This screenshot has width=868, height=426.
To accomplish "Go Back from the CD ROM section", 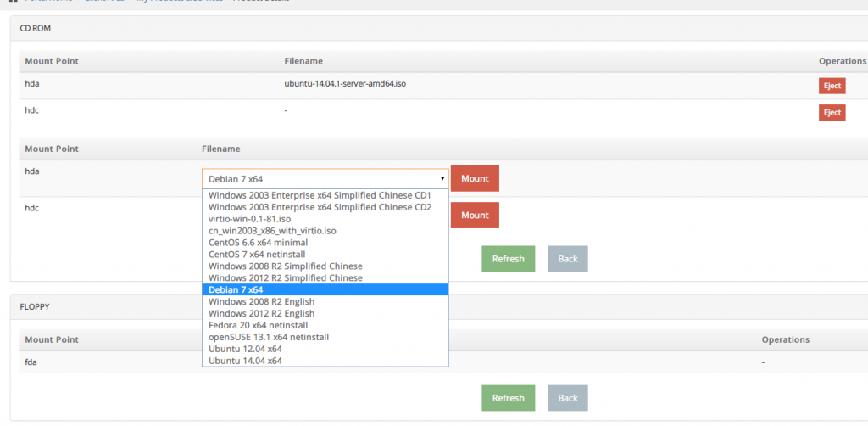I will (567, 259).
